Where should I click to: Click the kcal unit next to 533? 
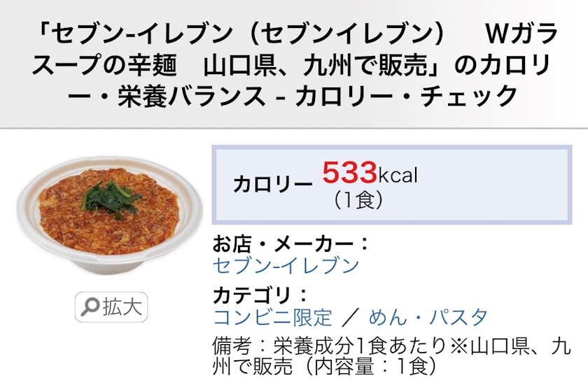coord(398,175)
